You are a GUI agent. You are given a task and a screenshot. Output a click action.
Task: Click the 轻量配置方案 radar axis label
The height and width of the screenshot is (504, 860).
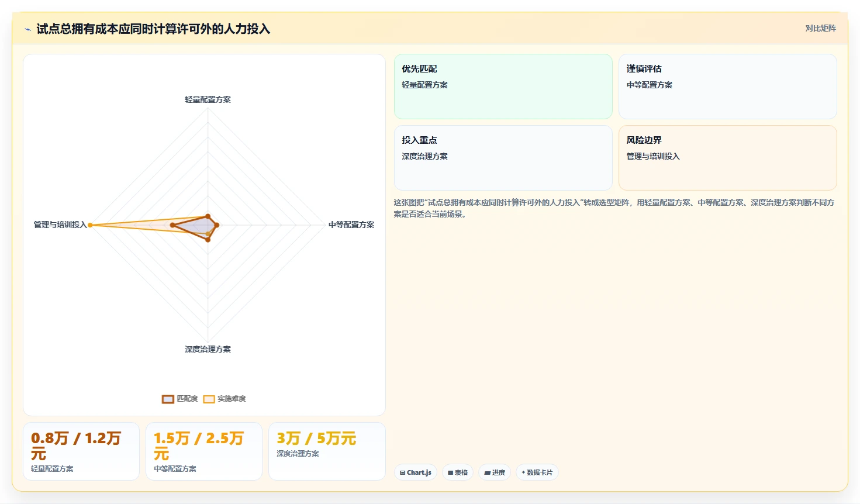(x=208, y=99)
